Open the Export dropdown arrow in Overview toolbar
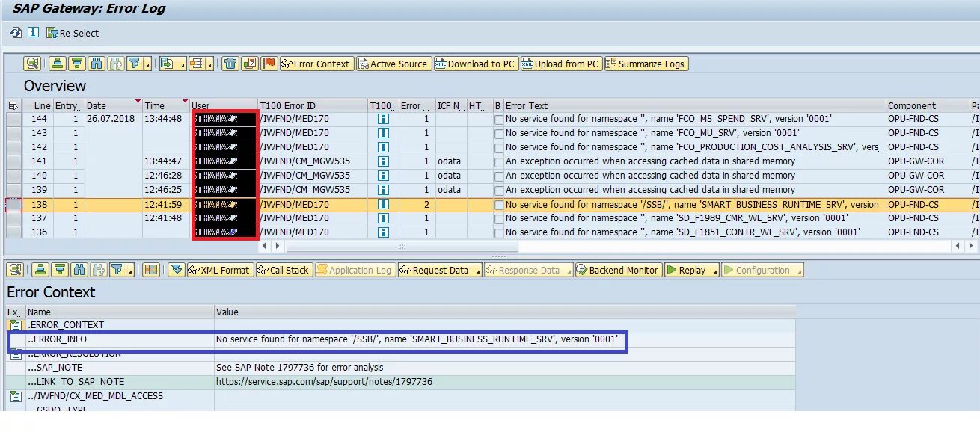This screenshot has width=980, height=432. (182, 64)
